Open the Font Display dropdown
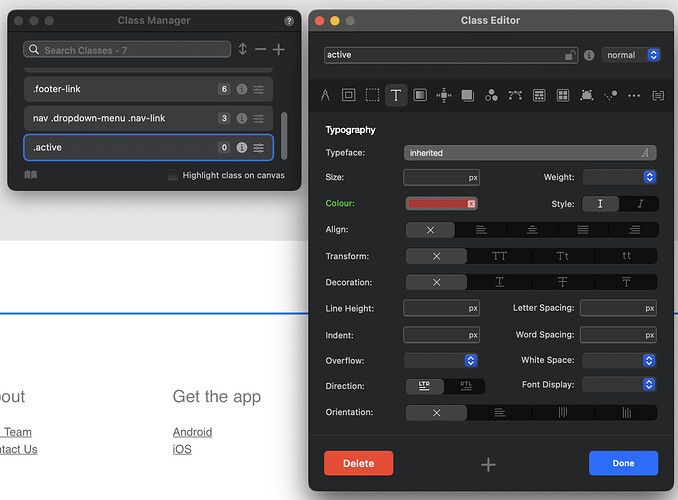The image size is (678, 500). click(619, 384)
